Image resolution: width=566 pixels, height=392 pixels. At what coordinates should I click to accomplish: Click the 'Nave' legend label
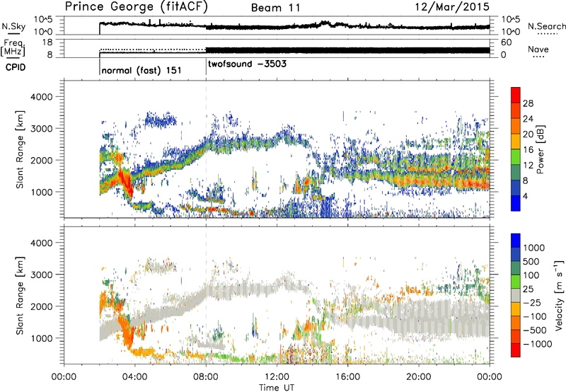coord(538,49)
